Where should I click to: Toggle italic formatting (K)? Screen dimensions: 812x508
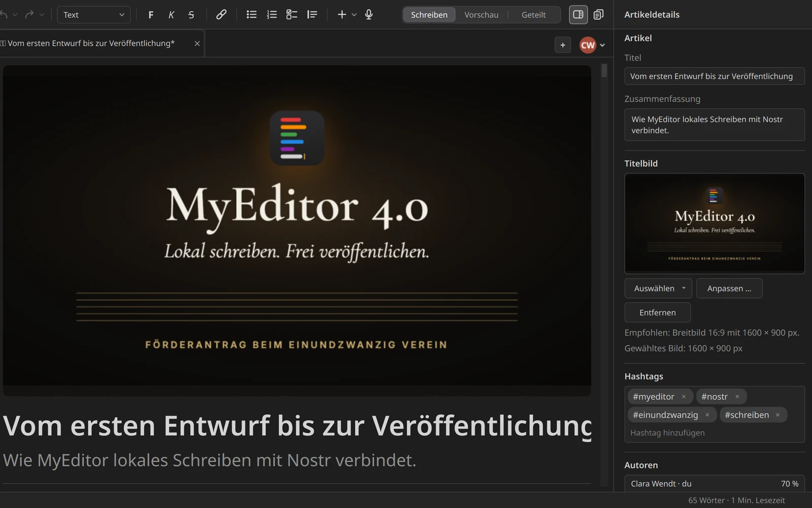tap(171, 15)
